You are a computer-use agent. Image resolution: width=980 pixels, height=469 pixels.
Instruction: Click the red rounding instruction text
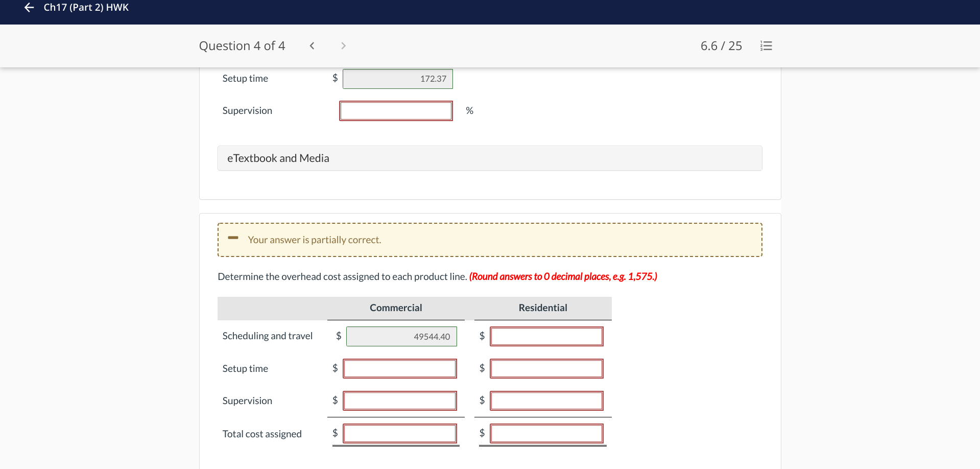coord(563,277)
